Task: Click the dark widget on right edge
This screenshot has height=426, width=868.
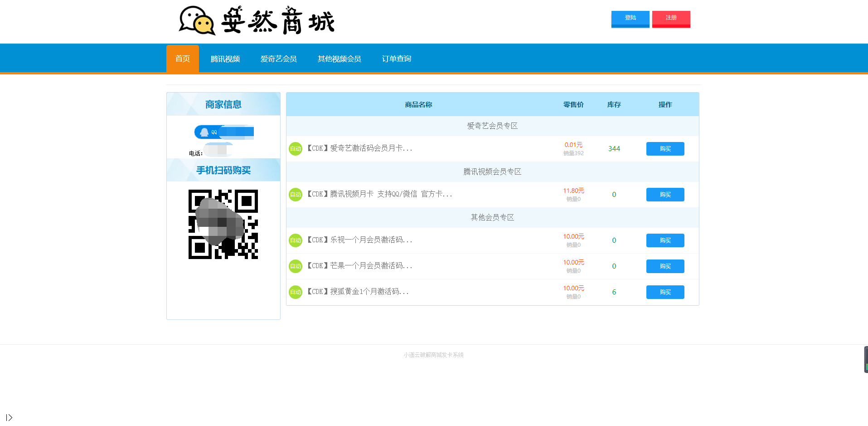Action: 866,359
